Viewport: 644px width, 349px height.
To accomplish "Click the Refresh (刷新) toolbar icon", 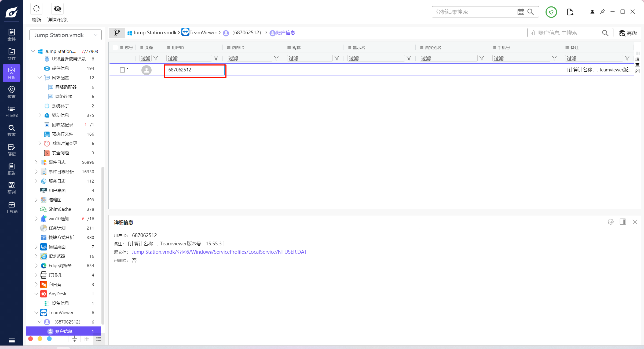I will tap(36, 9).
